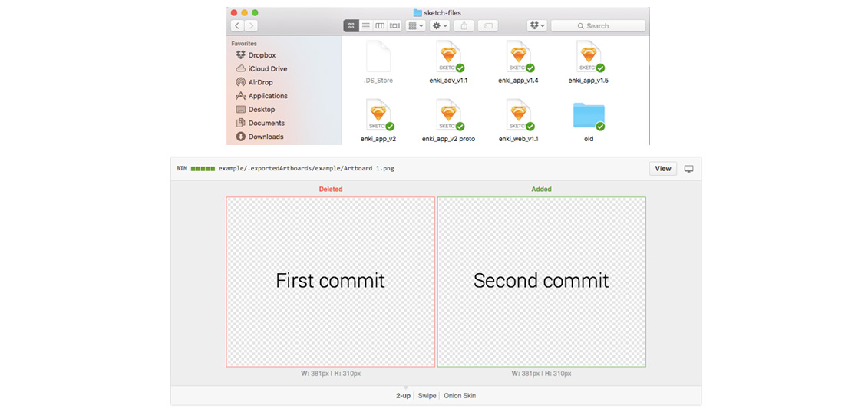The height and width of the screenshot is (409, 868).
Task: Select the enki_adv_v1.1 Sketch file
Action: [x=448, y=56]
